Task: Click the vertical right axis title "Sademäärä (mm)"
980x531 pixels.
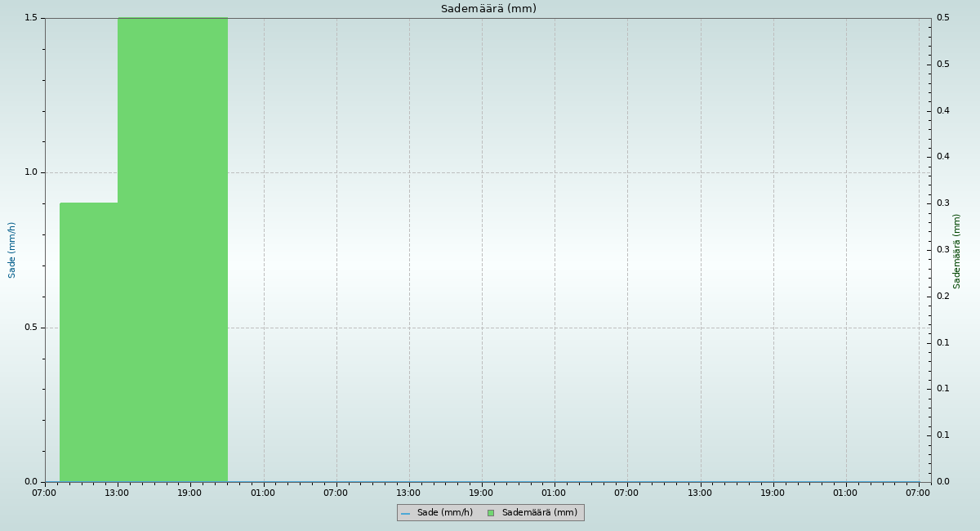Action: (x=957, y=251)
